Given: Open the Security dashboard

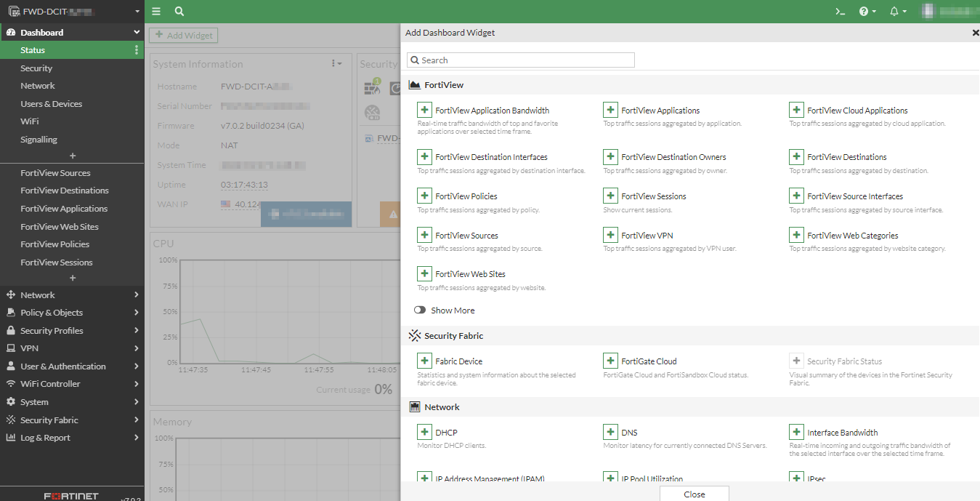Looking at the screenshot, I should (36, 68).
